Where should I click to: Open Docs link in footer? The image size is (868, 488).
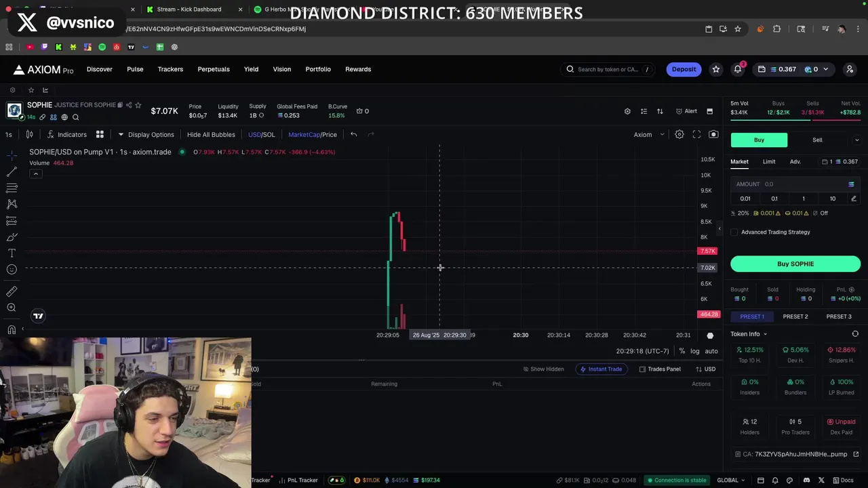(x=843, y=481)
